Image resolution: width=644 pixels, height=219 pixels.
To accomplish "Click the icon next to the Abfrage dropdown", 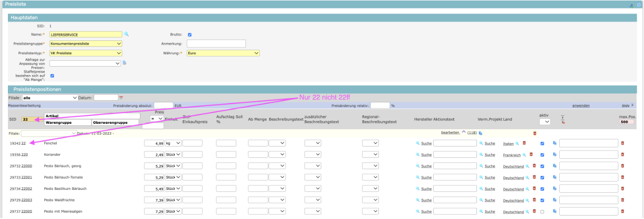I will point(125,63).
